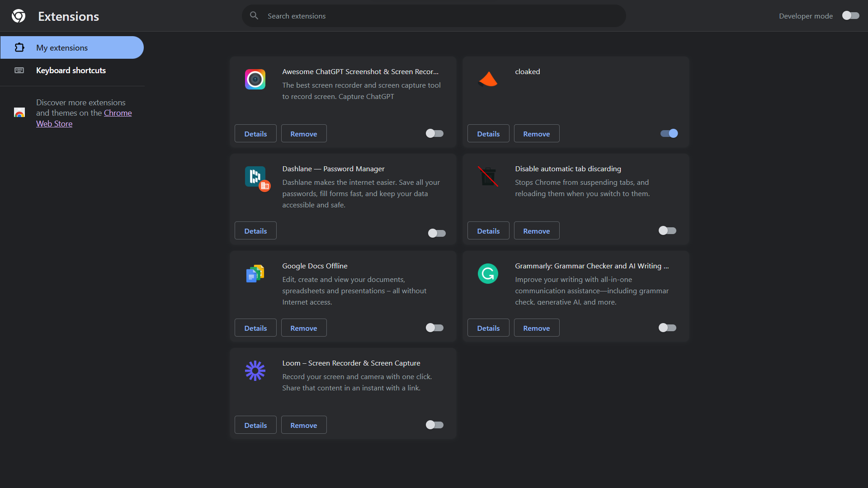868x488 pixels.
Task: Click the Extensions page title
Action: click(x=68, y=16)
